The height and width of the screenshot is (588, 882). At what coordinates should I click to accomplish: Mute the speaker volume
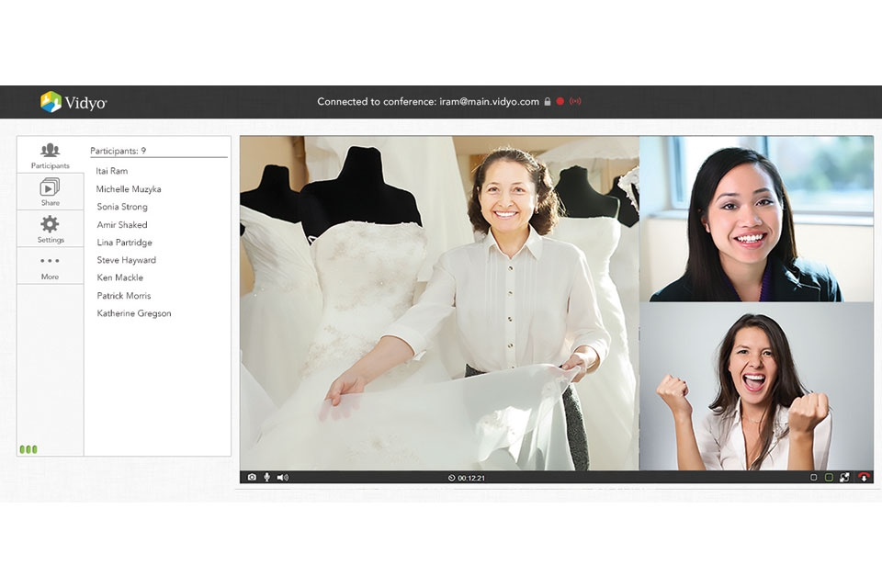coord(282,477)
